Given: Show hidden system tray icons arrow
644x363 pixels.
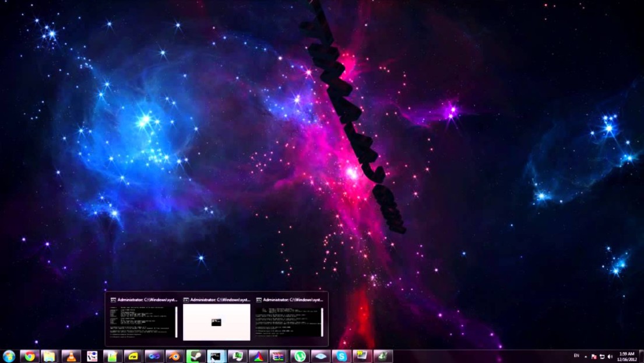Looking at the screenshot, I should coord(586,357).
